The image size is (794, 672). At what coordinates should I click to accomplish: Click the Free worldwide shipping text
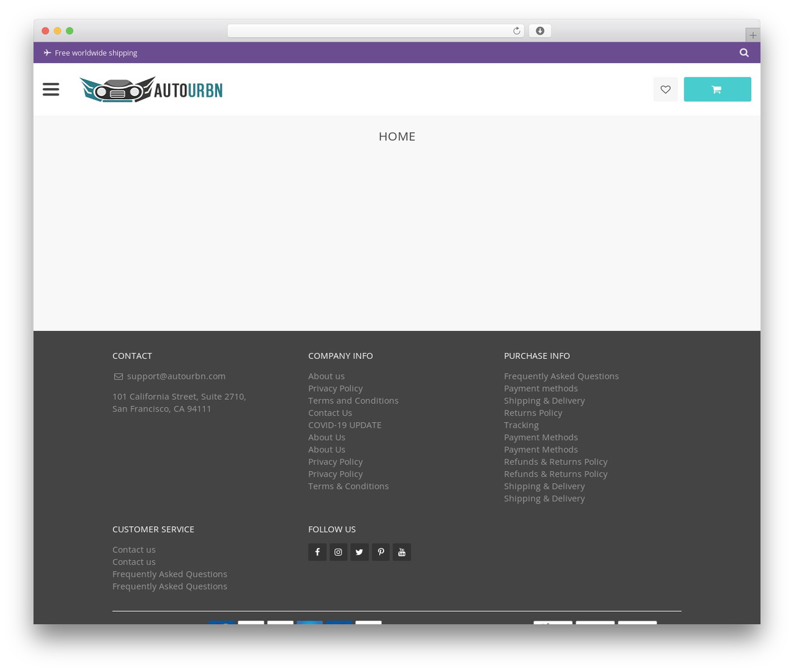[x=96, y=53]
